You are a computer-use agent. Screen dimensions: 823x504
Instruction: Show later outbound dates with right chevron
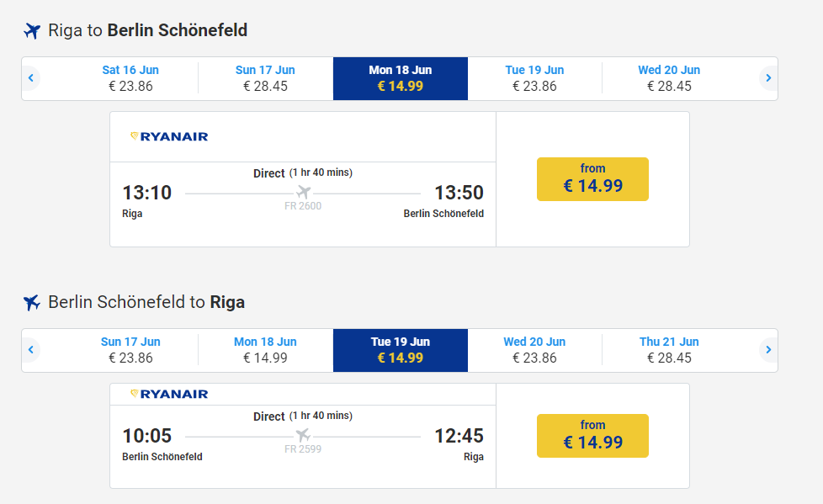click(x=768, y=78)
